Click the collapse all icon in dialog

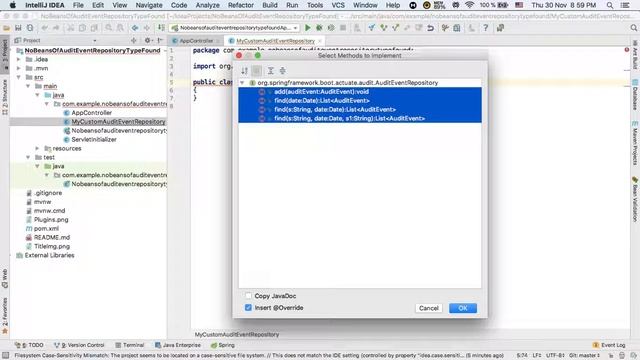coord(282,71)
